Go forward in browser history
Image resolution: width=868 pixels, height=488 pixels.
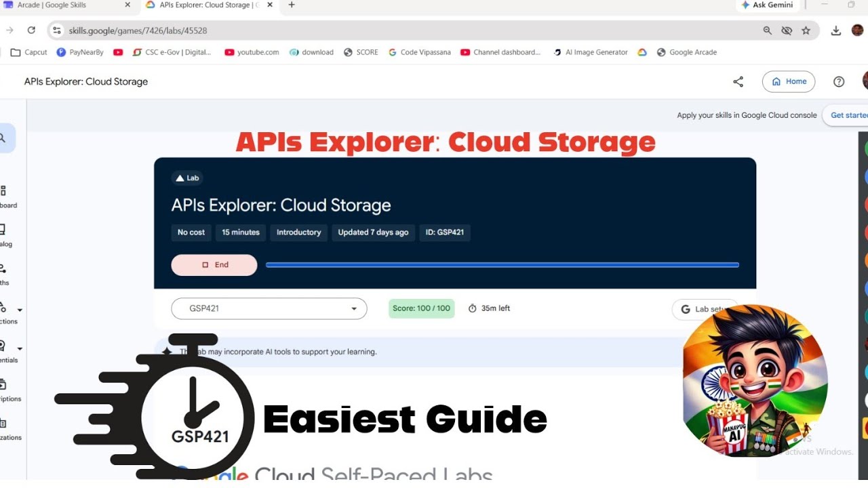click(9, 30)
